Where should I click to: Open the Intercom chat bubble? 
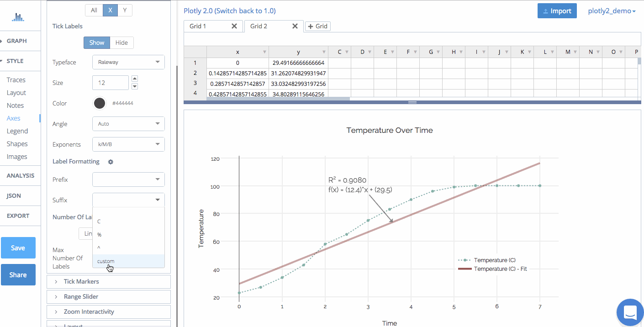(x=630, y=313)
